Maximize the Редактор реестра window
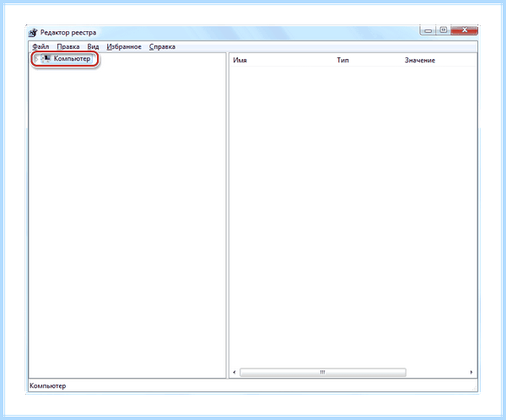The height and width of the screenshot is (420, 506). 444,30
